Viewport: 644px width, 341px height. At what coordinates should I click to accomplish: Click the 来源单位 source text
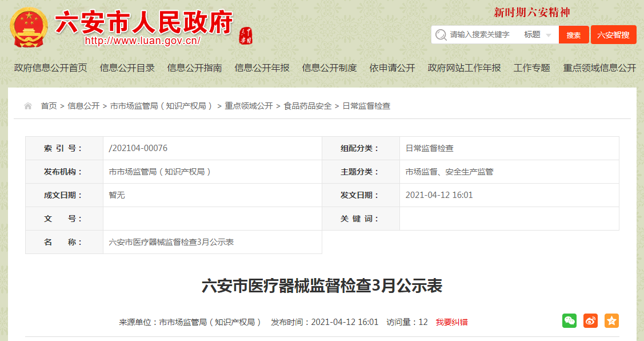click(x=191, y=322)
